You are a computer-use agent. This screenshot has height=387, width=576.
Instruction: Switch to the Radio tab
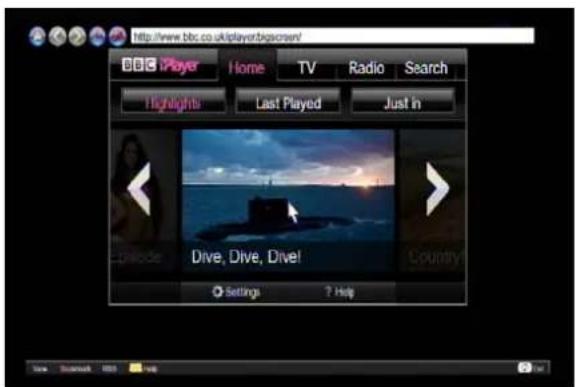366,68
